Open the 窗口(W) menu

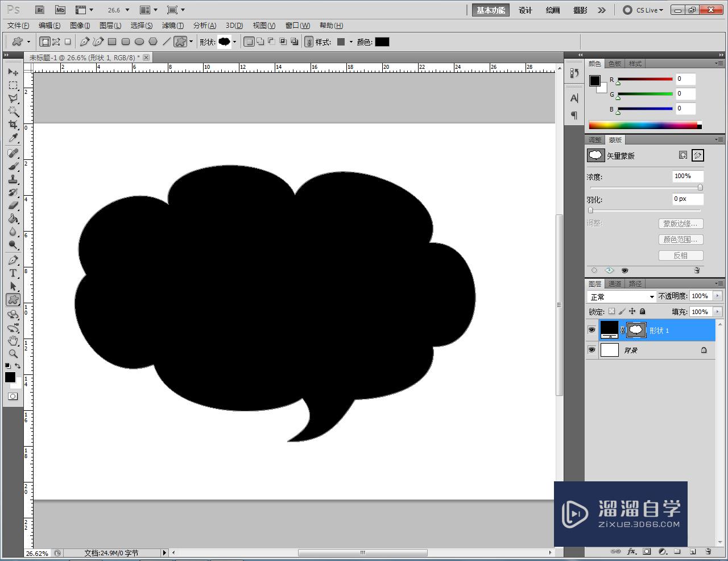click(297, 26)
